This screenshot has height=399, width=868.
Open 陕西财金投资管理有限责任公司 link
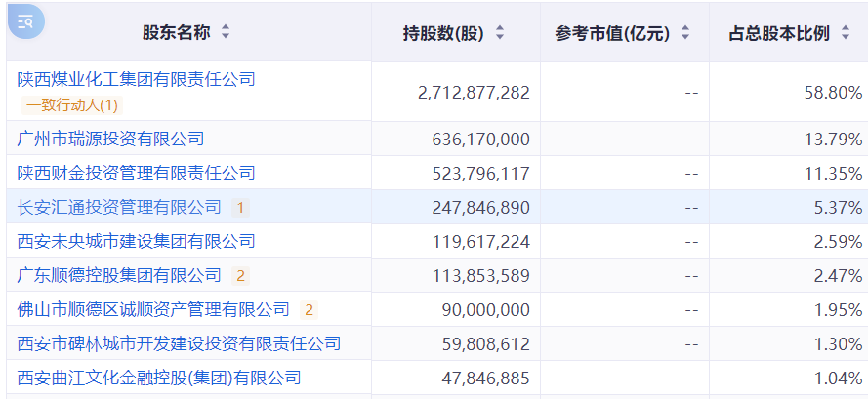pos(136,173)
